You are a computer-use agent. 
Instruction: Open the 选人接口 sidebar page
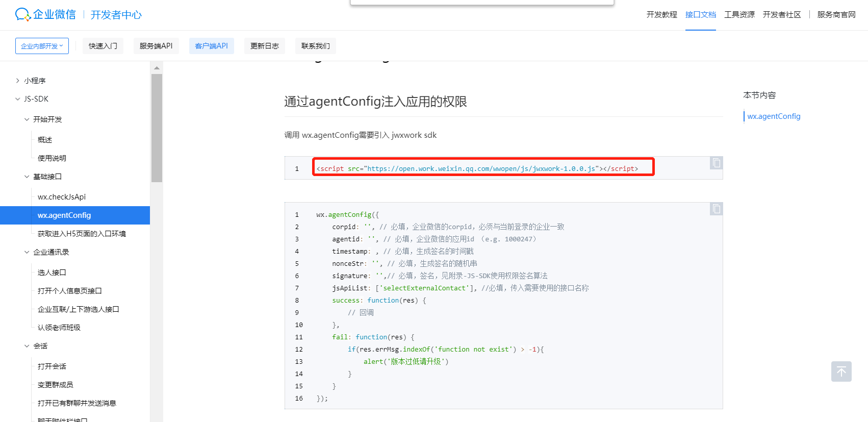point(52,272)
